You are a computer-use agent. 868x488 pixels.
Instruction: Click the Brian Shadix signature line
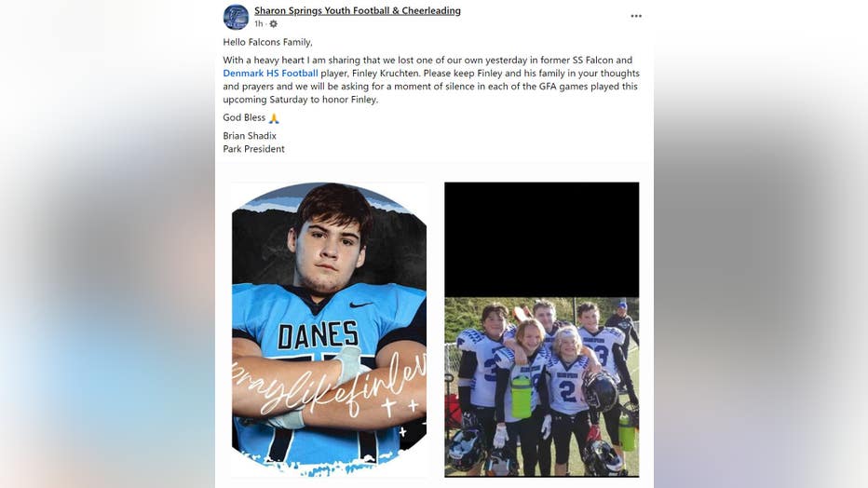250,136
